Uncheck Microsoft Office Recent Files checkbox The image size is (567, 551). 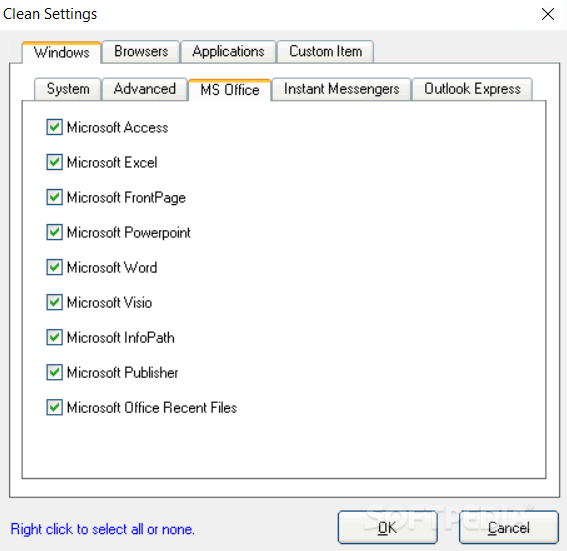click(54, 407)
